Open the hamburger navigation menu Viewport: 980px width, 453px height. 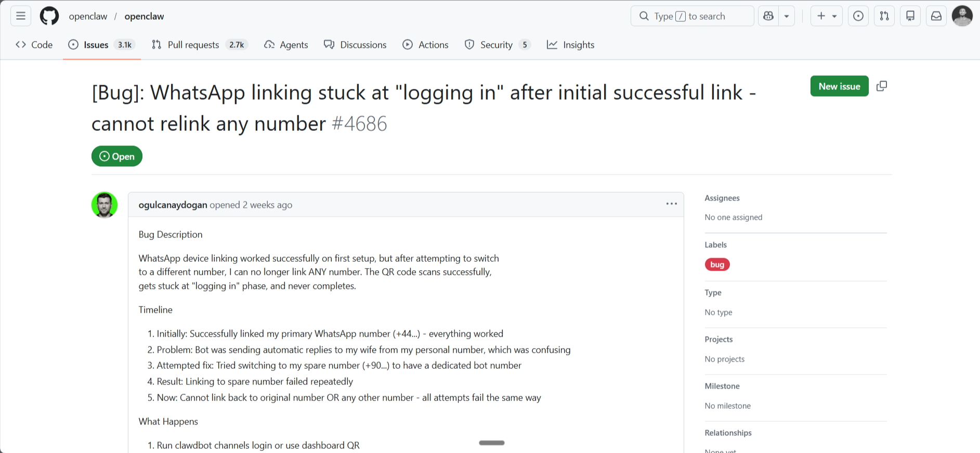[x=21, y=16]
